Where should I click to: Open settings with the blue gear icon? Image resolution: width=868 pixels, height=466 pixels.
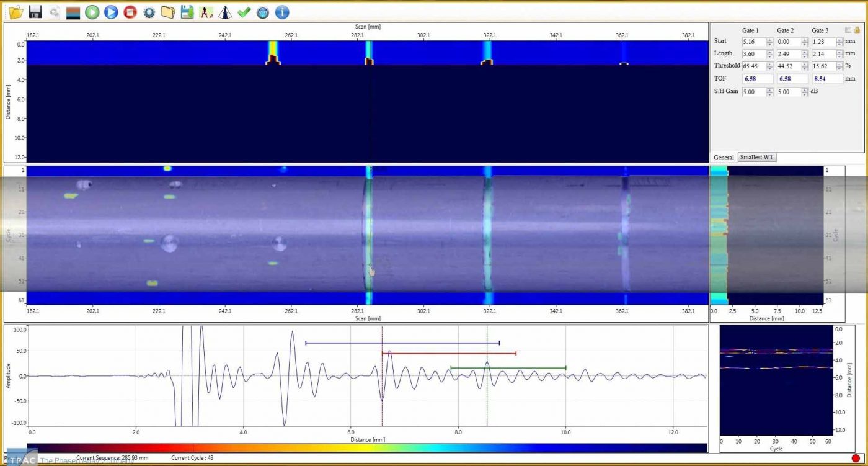click(x=149, y=12)
